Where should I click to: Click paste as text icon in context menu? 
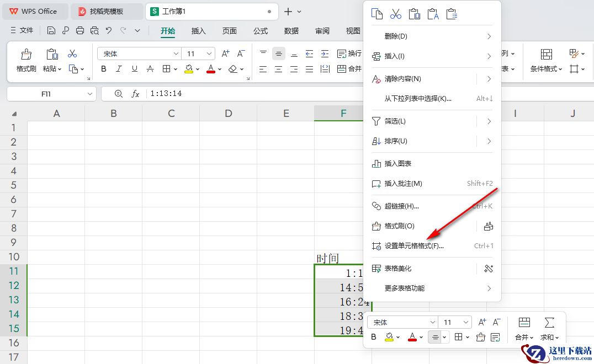click(x=433, y=14)
